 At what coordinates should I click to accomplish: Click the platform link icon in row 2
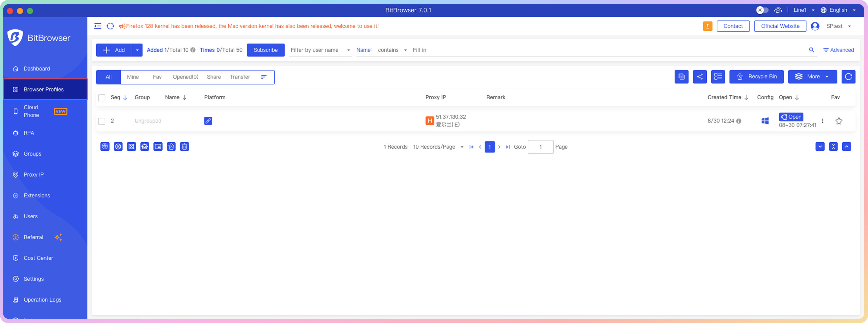(x=208, y=121)
